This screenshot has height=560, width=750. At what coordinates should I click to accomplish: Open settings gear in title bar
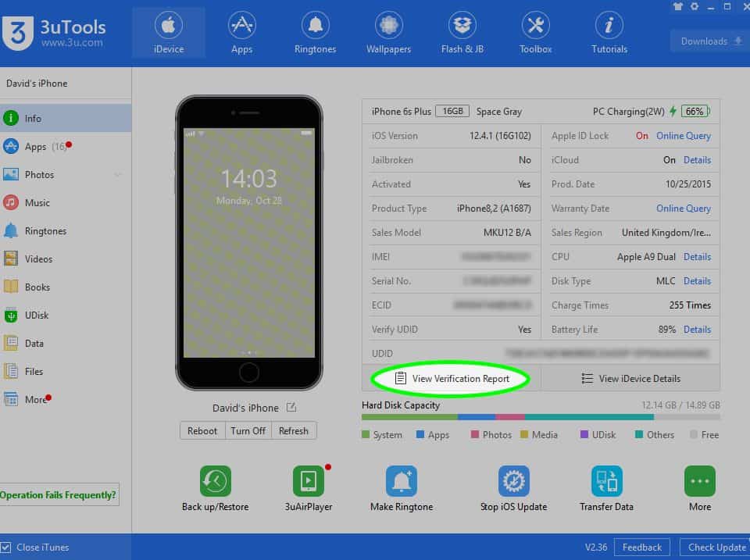coord(694,6)
